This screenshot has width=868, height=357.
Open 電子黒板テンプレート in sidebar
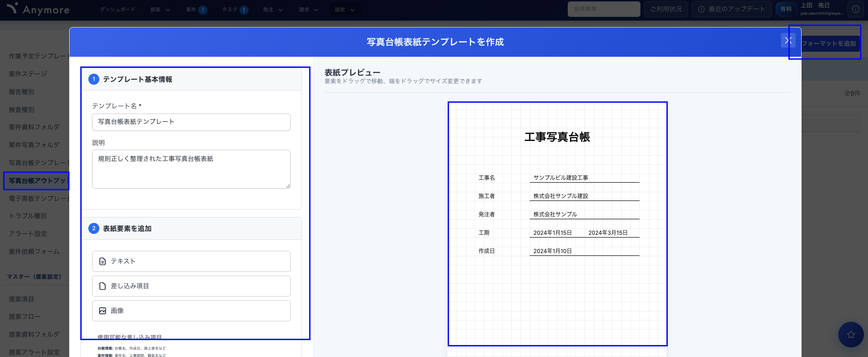pos(38,199)
